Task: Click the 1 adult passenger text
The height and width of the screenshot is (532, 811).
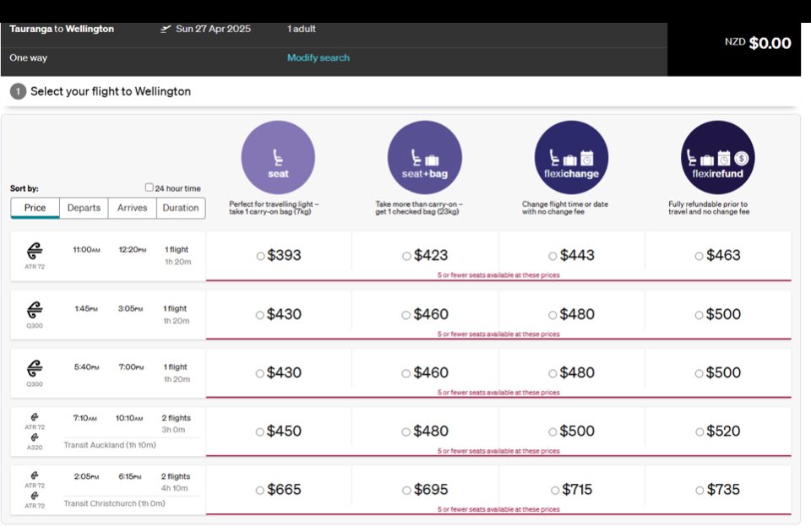Action: pyautogui.click(x=302, y=29)
